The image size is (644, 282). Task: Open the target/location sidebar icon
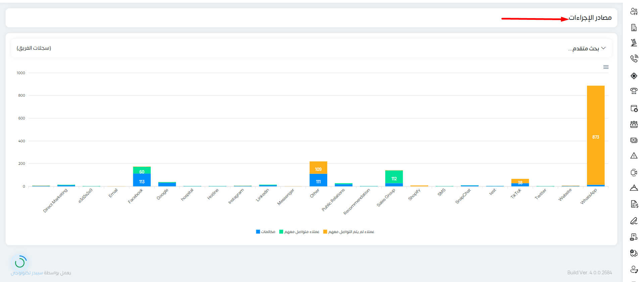[634, 76]
